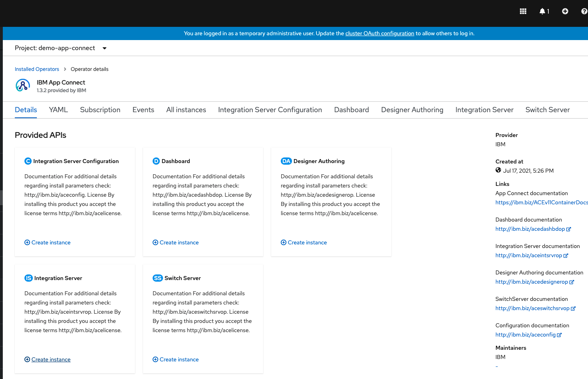The image size is (588, 379).
Task: Switch to the YAML tab
Action: [58, 109]
